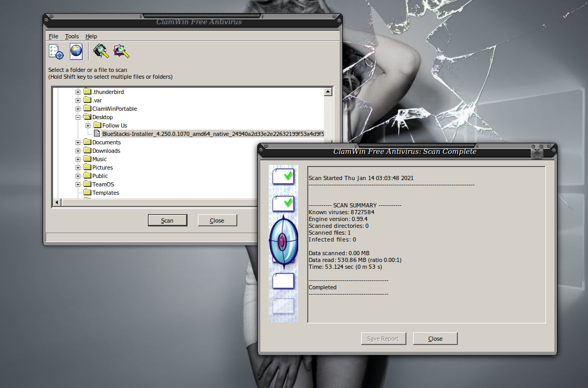Click the horizontal scrollbar left arrow
The width and height of the screenshot is (588, 388).
tap(57, 203)
